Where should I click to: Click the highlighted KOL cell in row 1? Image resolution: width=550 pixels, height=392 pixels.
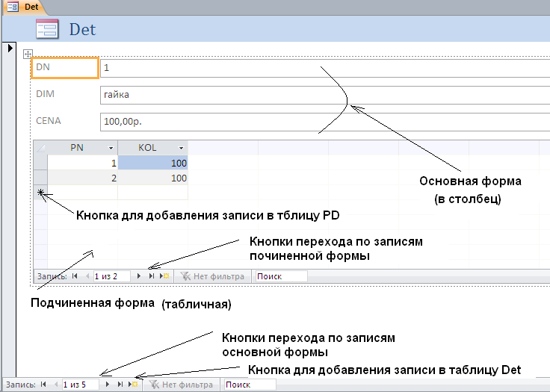coord(153,163)
